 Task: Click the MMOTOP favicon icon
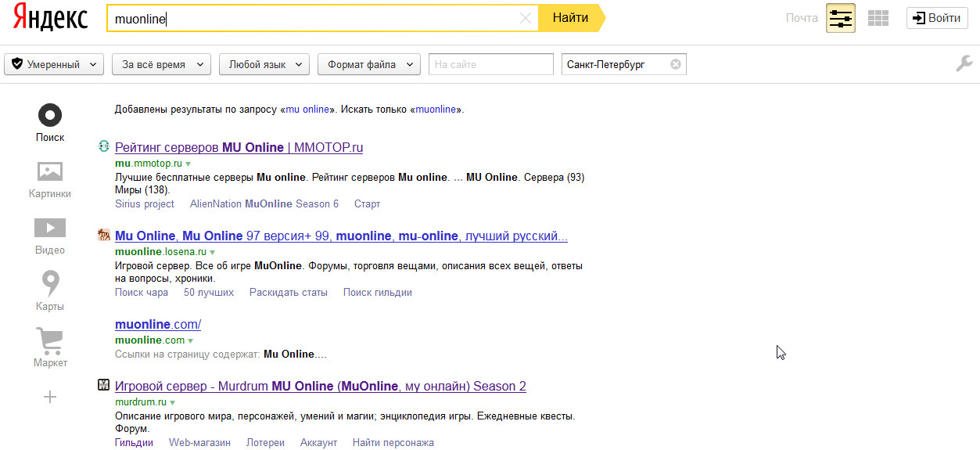click(104, 146)
